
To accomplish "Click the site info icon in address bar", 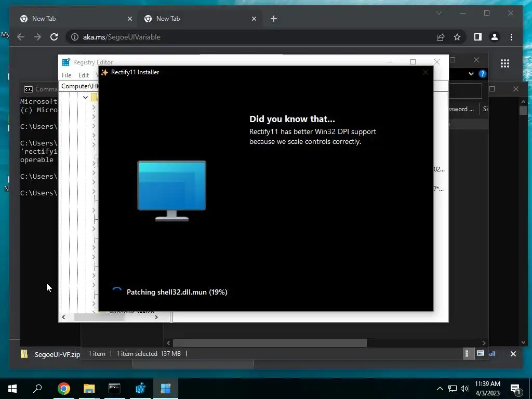I will point(75,37).
